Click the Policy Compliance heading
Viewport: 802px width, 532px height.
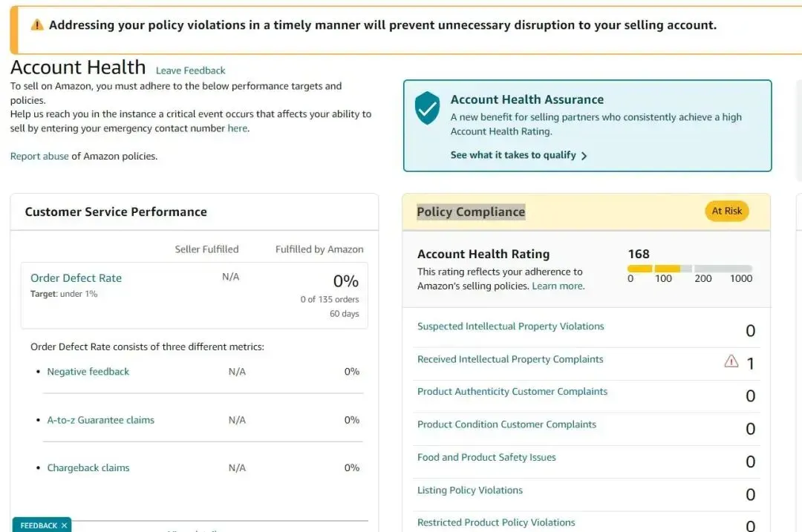[x=471, y=212]
